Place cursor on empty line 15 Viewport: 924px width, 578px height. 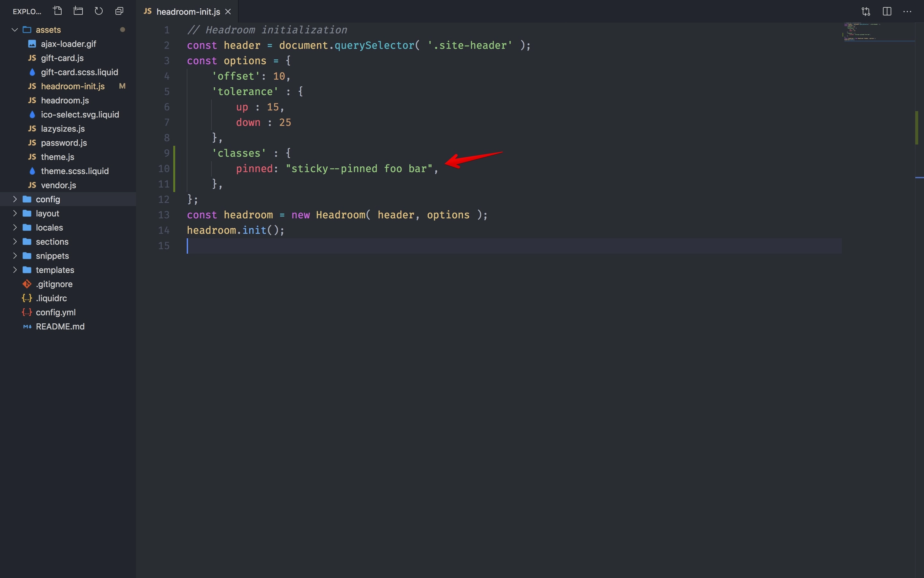pos(514,246)
